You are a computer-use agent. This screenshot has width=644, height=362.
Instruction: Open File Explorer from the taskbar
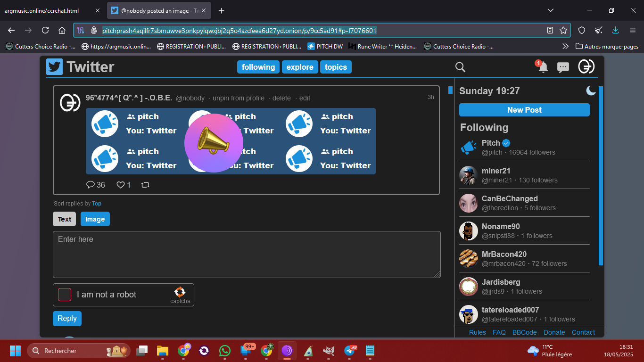click(x=163, y=351)
